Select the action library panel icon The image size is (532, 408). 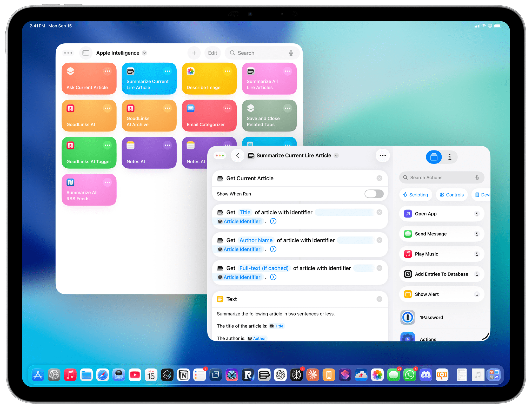434,157
